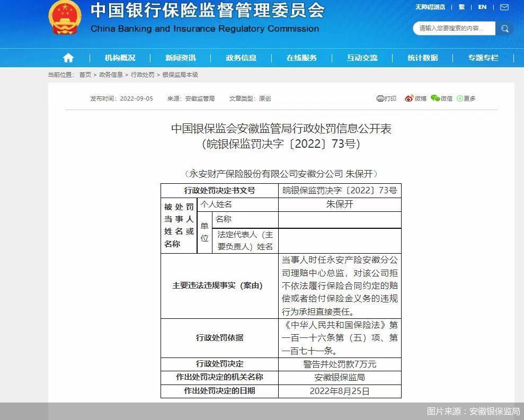Click the 无障碍浏览 link
The height and width of the screenshot is (420, 524).
pos(430,7)
